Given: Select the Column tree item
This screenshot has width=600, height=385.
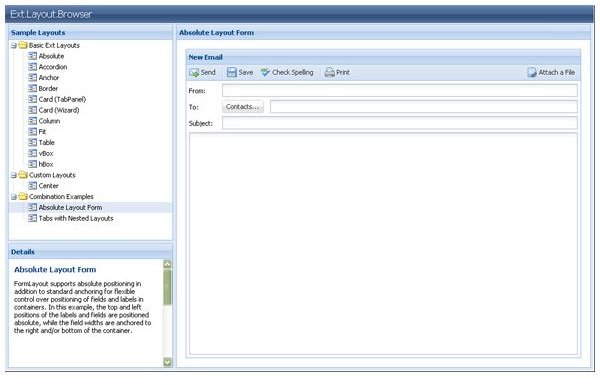Looking at the screenshot, I should pyautogui.click(x=49, y=121).
